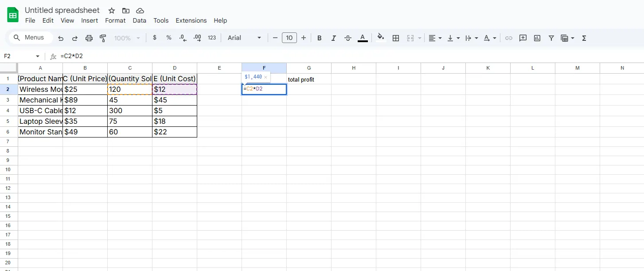
Task: Toggle bold formatting
Action: [319, 38]
